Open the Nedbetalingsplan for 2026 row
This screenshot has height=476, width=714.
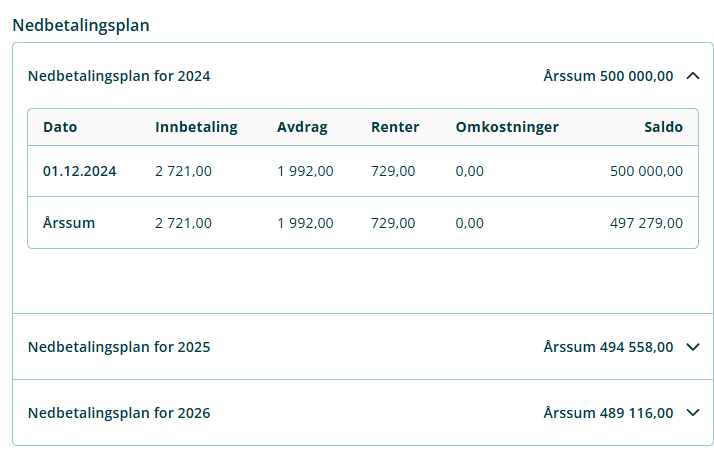[x=119, y=413]
